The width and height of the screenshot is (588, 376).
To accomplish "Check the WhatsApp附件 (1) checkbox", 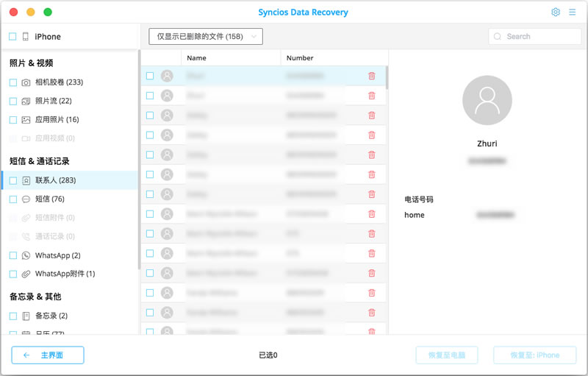I will (x=13, y=274).
